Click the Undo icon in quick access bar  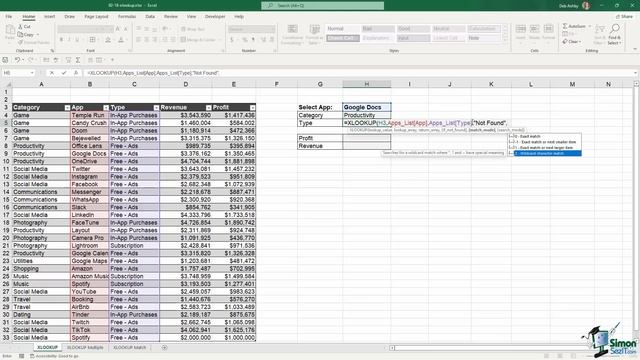(17, 60)
